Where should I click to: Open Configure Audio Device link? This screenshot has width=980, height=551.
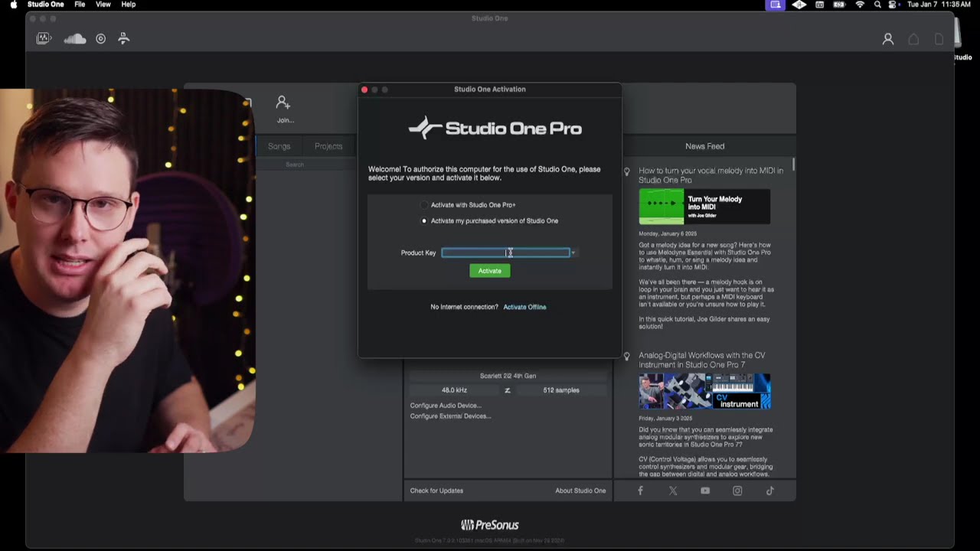tap(446, 406)
